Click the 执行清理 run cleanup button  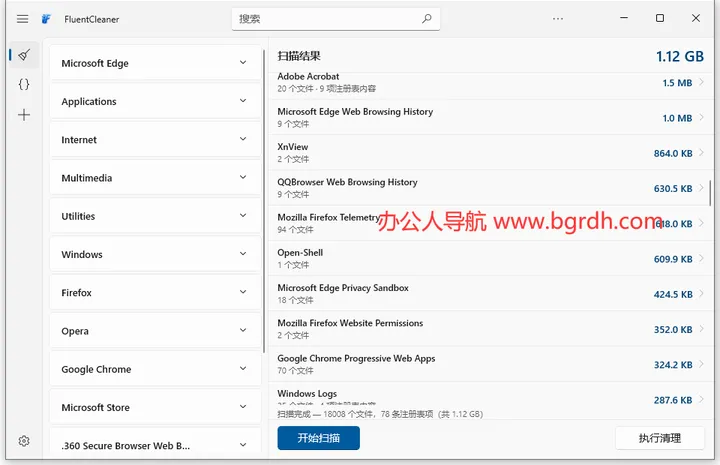point(660,438)
